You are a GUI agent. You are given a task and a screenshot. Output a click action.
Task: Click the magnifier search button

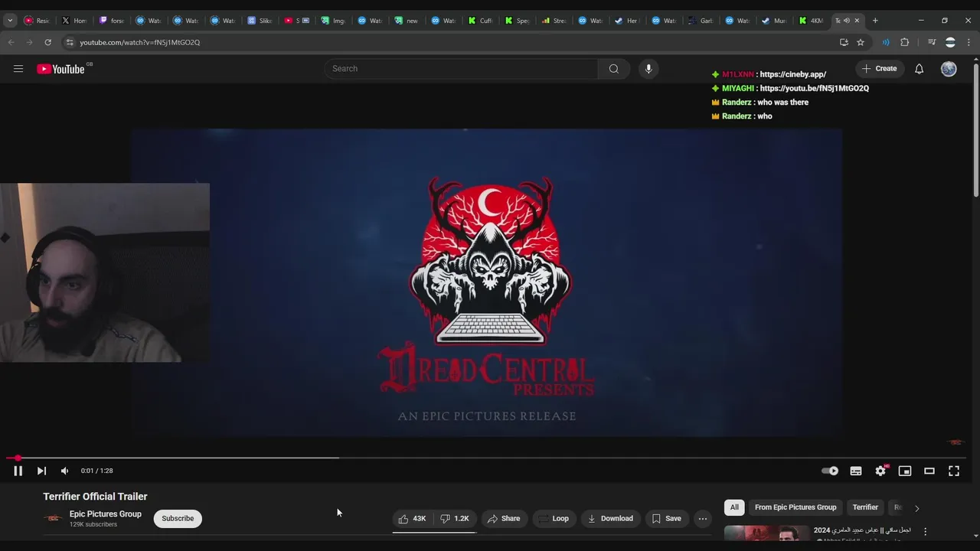(x=614, y=69)
